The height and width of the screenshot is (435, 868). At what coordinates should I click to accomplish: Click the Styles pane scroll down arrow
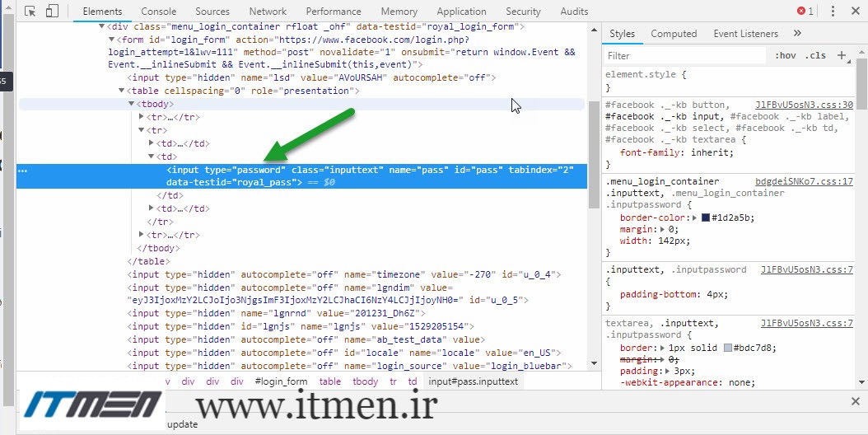[x=862, y=381]
